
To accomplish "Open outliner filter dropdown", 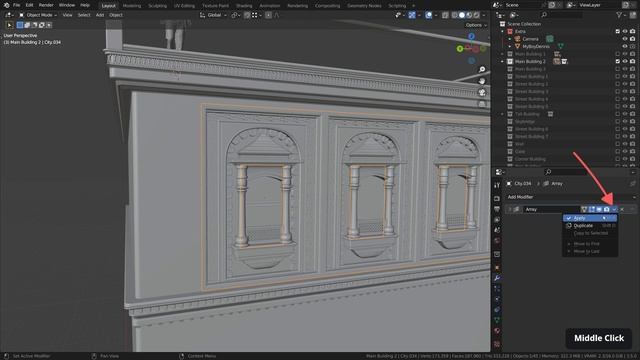I will click(621, 15).
